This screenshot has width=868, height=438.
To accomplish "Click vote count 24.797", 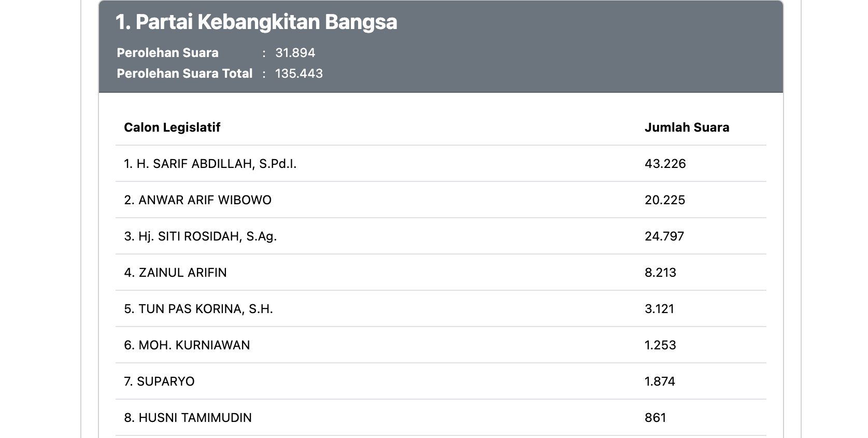I will 664,236.
